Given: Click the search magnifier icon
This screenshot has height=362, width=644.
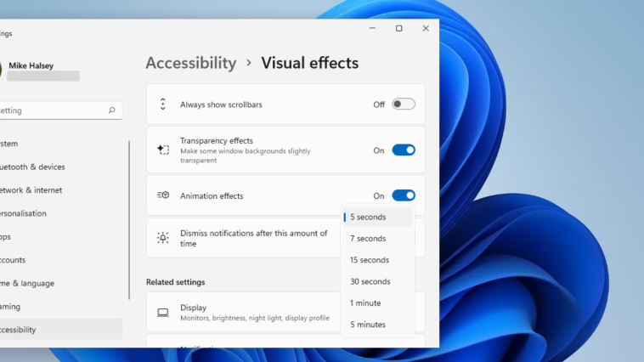Looking at the screenshot, I should point(111,110).
